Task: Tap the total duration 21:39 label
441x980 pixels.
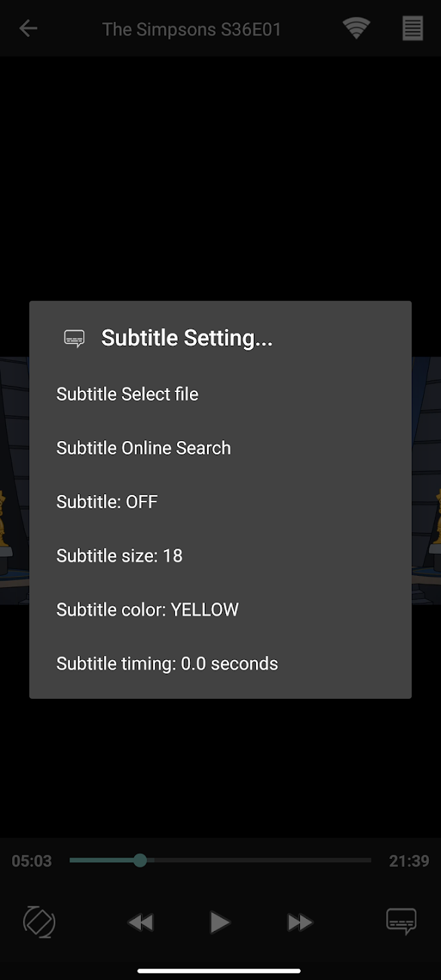Action: coord(409,861)
